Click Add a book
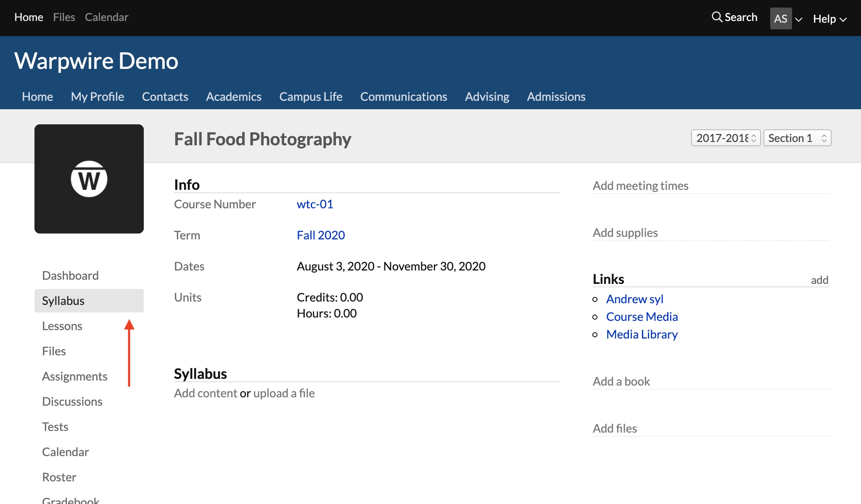This screenshot has width=861, height=504. pos(621,381)
